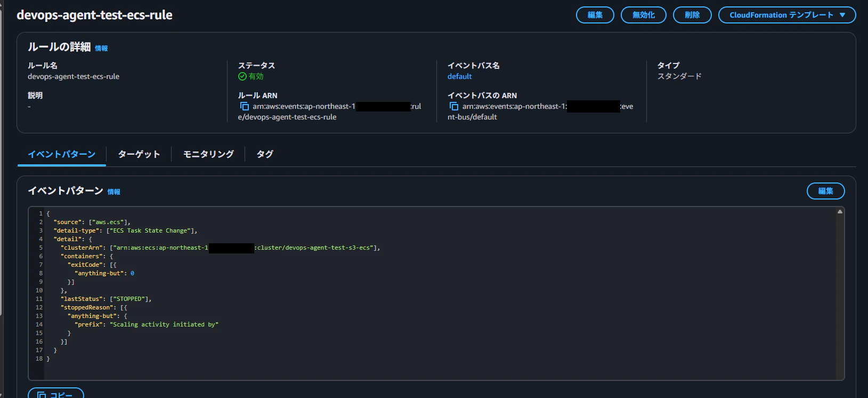The height and width of the screenshot is (398, 868).
Task: Click the 編集 button beside the rule title
Action: tap(595, 15)
